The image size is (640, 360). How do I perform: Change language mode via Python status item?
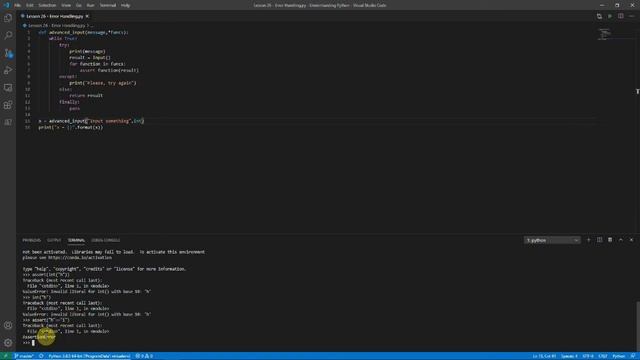(618, 356)
